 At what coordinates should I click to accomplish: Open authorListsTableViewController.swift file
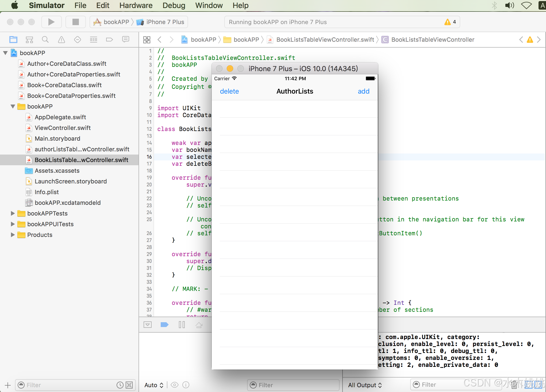coord(82,149)
